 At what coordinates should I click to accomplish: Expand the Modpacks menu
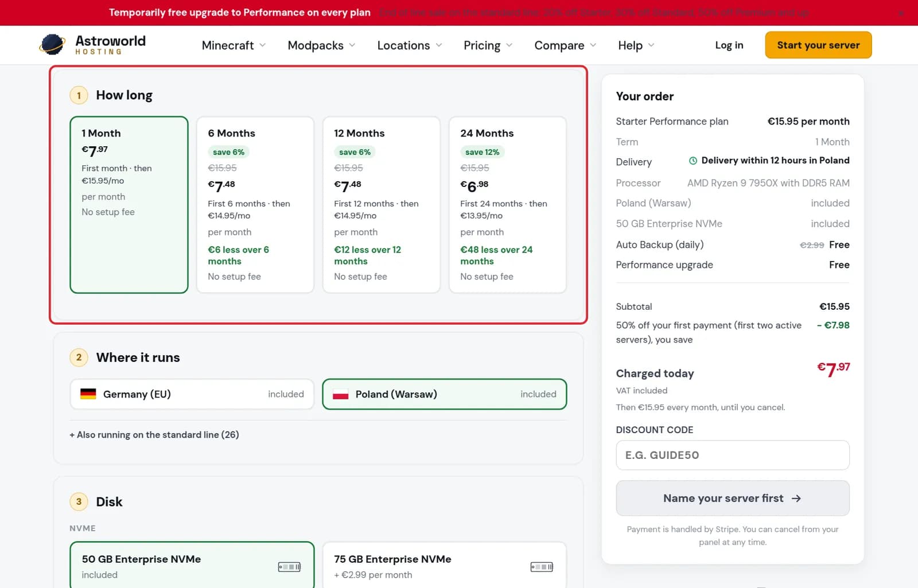pos(321,45)
